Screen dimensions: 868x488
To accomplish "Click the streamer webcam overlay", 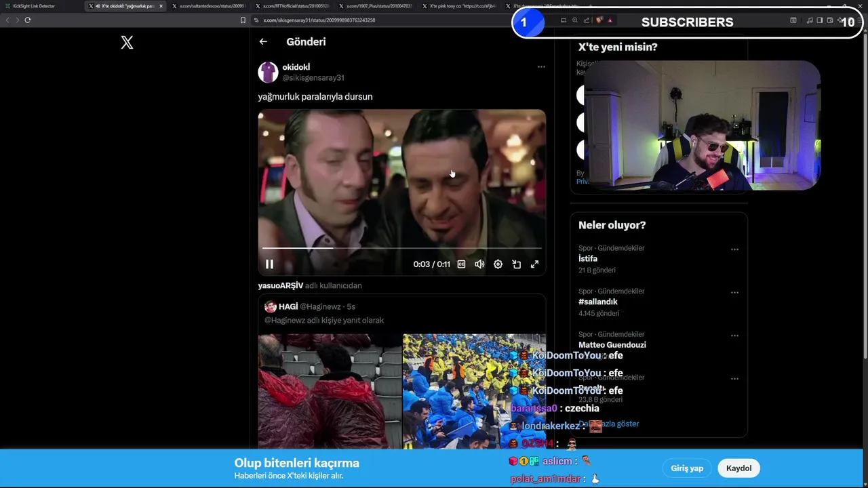I will 702,125.
